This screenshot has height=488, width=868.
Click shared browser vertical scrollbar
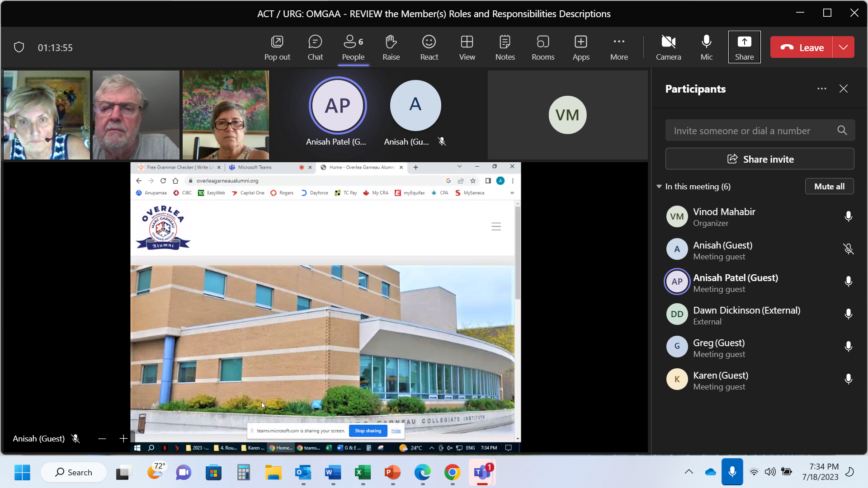pyautogui.click(x=518, y=253)
